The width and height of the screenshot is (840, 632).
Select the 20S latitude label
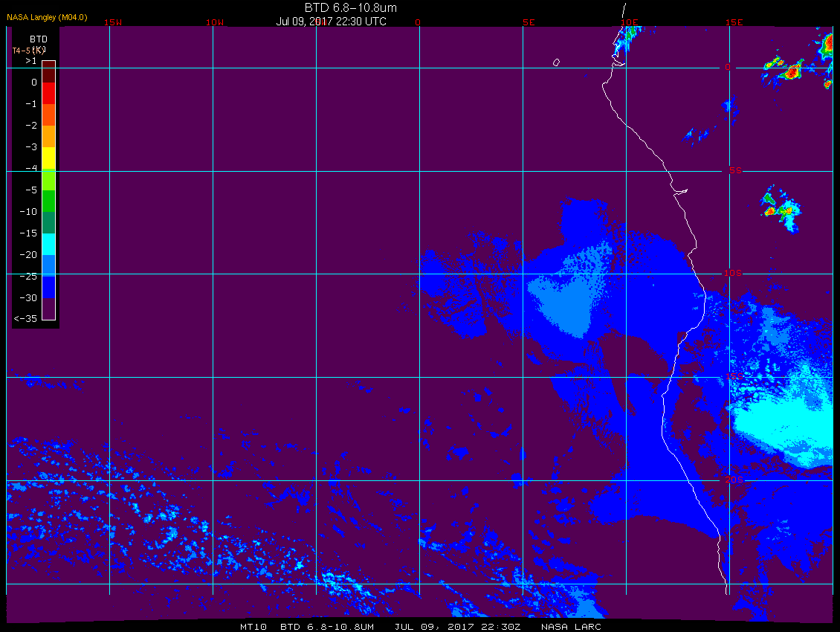pos(734,480)
